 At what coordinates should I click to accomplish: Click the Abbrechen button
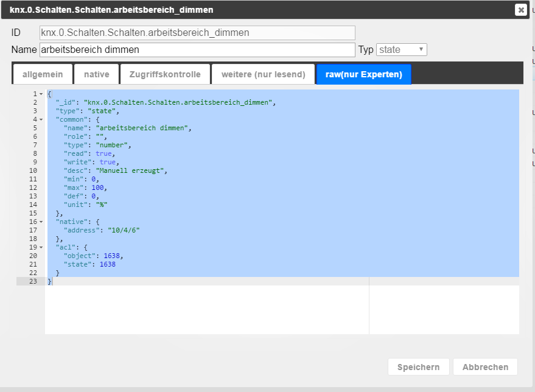point(485,367)
